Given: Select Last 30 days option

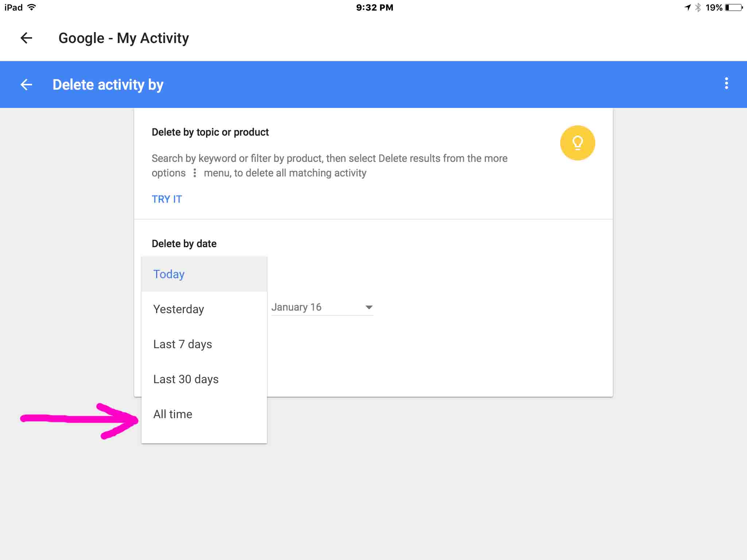Looking at the screenshot, I should [186, 379].
